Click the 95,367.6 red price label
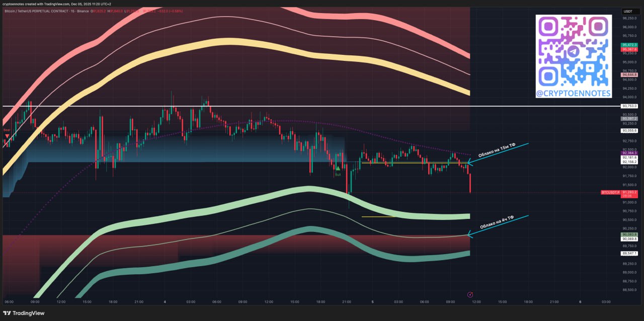The image size is (644, 321). coord(630,49)
